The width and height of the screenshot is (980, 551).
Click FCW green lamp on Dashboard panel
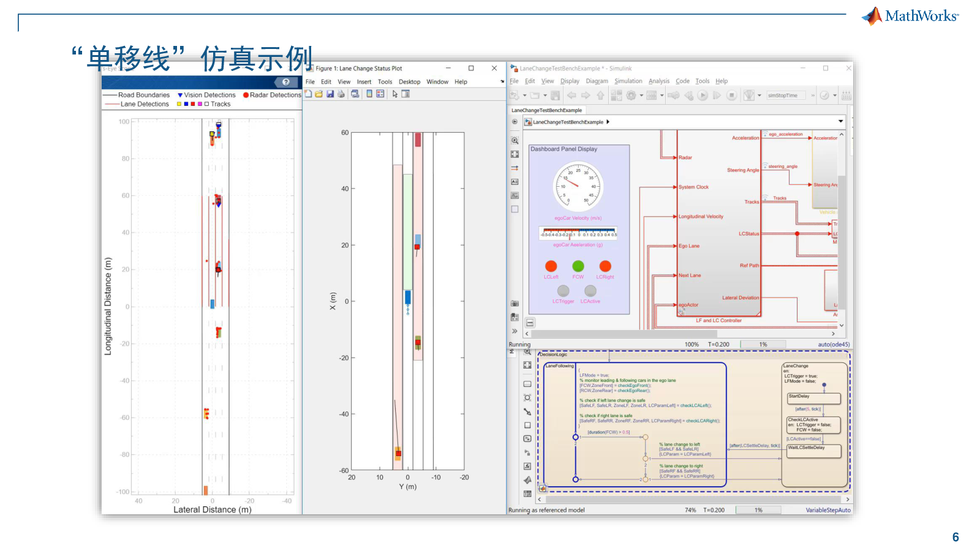578,266
